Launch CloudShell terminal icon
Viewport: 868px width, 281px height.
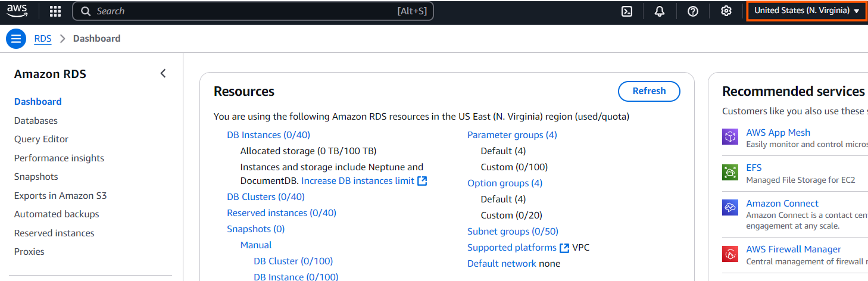[626, 11]
